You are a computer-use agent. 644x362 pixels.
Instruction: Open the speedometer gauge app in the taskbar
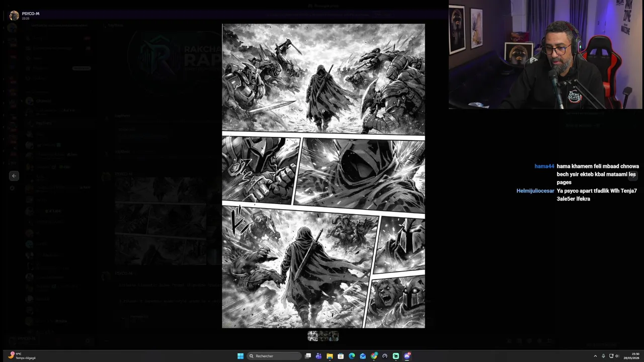coord(385,356)
